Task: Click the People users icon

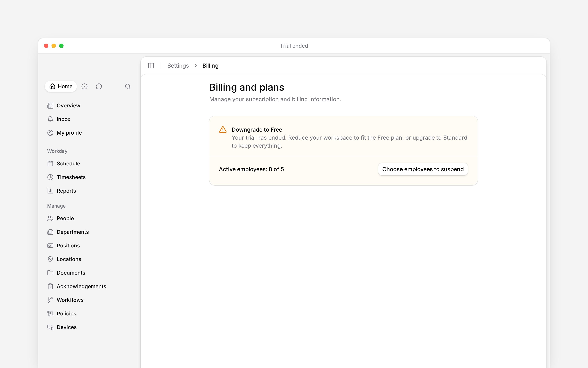Action: point(50,218)
